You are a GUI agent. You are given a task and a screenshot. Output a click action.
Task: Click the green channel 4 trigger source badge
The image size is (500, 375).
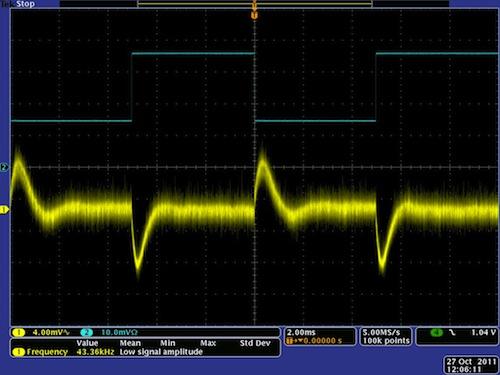(437, 332)
